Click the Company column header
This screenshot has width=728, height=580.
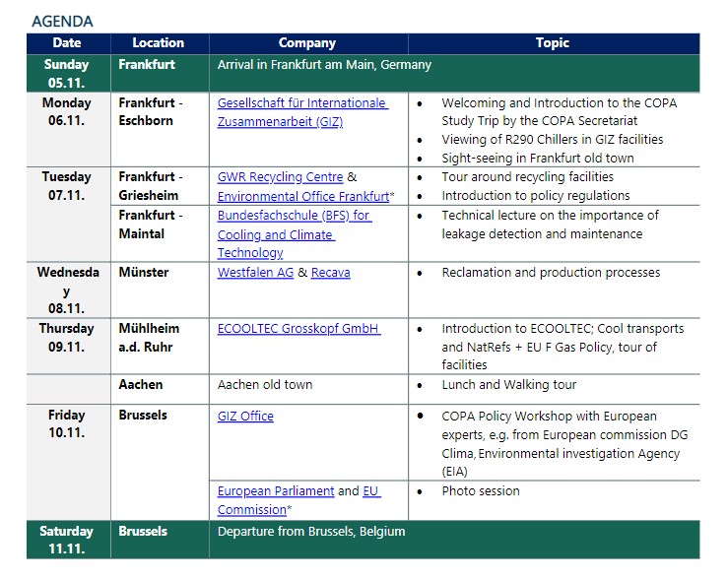[307, 42]
